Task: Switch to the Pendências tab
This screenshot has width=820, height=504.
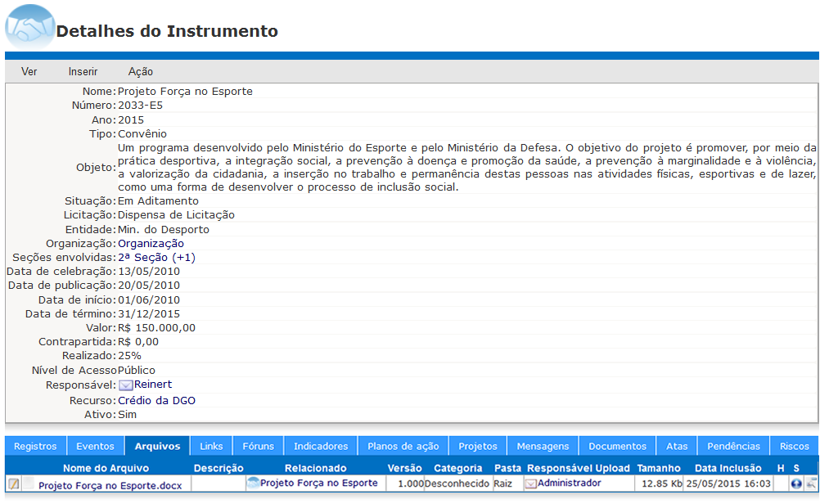Action: click(x=734, y=446)
